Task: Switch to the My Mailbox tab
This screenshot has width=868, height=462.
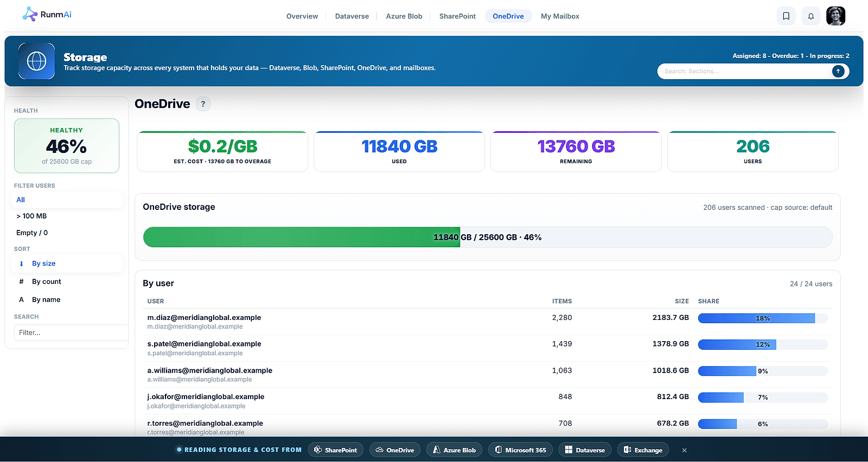Action: click(560, 16)
